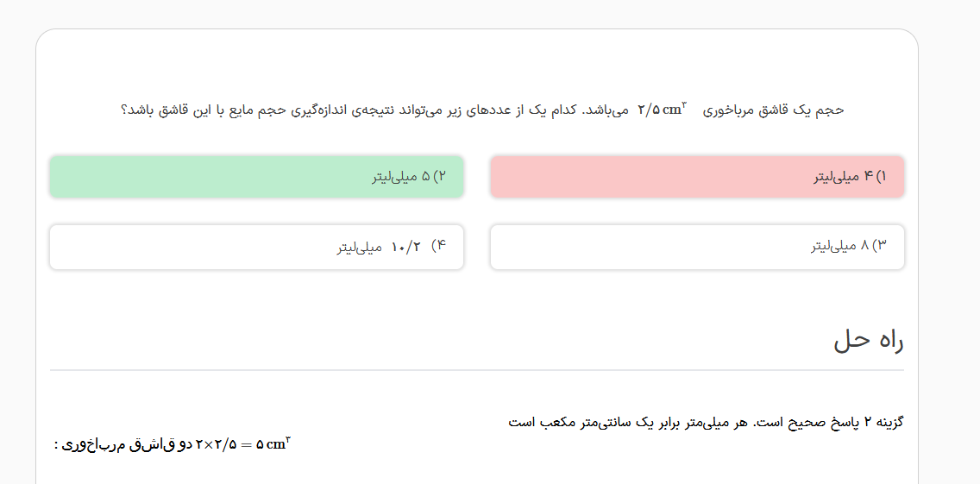Choose answer option ۳) ۸ میلی‌لیتر
980x484 pixels.
697,247
